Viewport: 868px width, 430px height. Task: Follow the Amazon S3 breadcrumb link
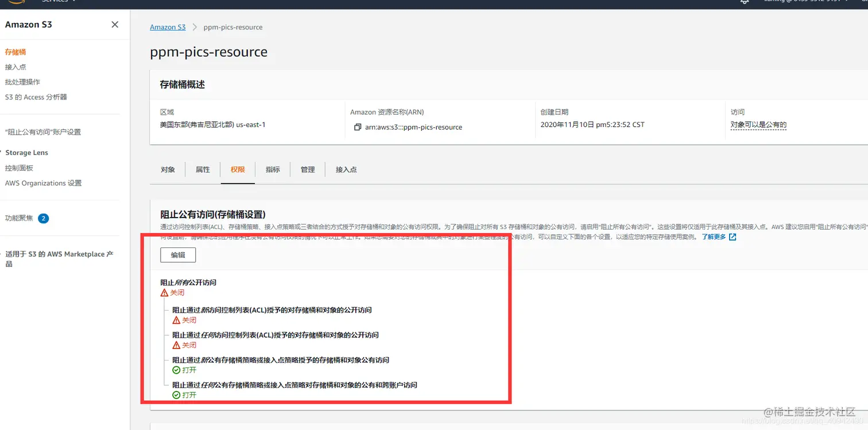tap(168, 27)
